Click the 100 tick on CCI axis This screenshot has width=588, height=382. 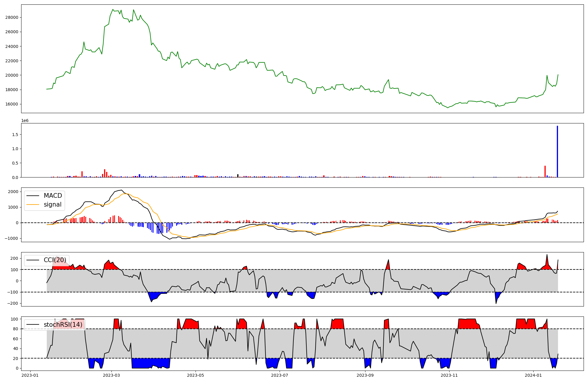(14, 270)
